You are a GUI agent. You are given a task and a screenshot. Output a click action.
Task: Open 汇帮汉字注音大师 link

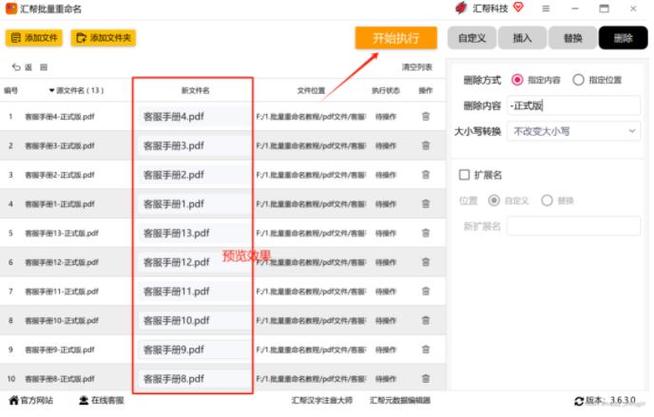(x=322, y=400)
